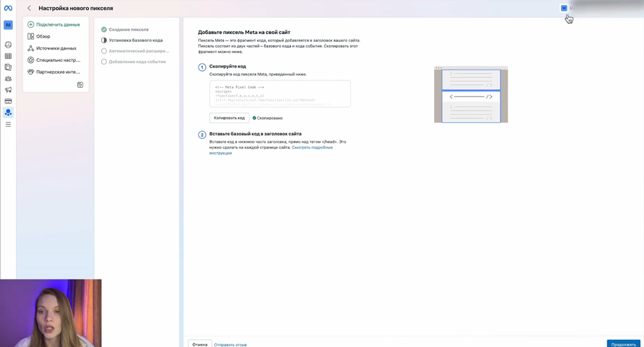The height and width of the screenshot is (347, 644).
Task: Open Обзор in the side menu
Action: coord(43,37)
